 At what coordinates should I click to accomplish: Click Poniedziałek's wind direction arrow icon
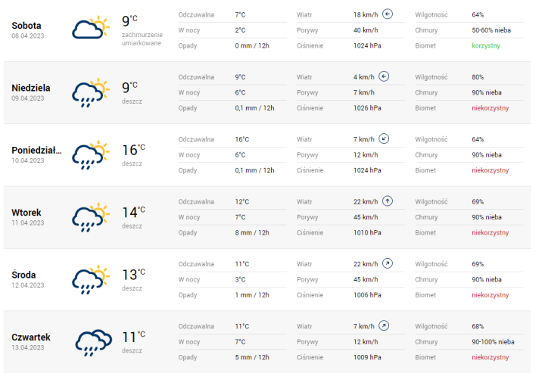coord(384,139)
